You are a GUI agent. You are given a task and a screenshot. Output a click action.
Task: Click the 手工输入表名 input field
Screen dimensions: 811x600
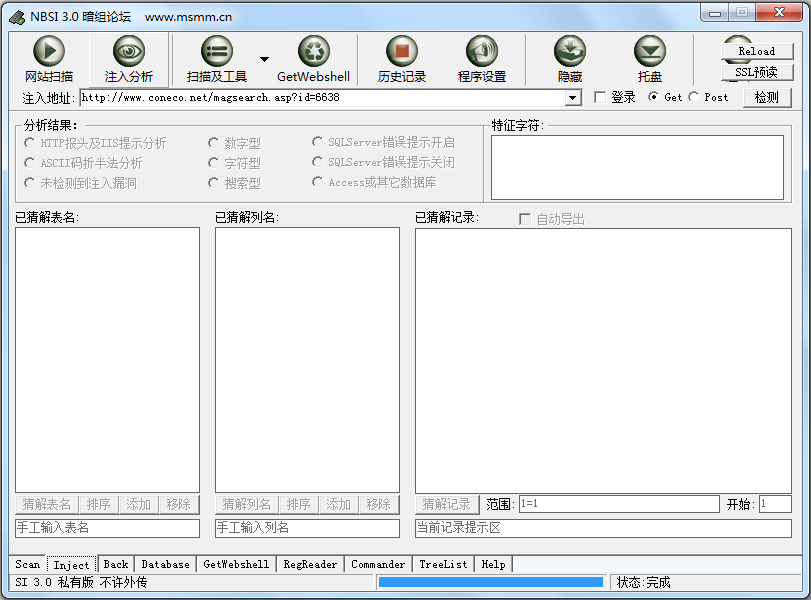pos(107,528)
